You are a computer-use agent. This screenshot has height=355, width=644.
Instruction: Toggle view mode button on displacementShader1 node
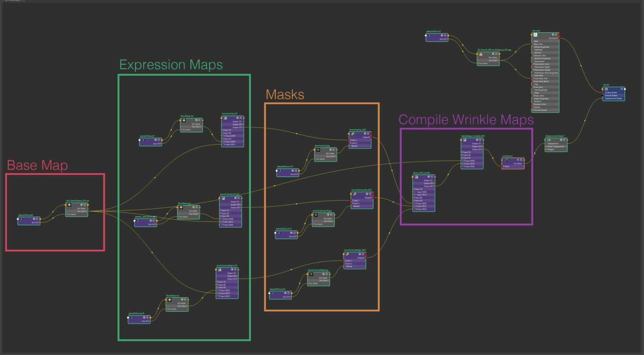click(564, 140)
